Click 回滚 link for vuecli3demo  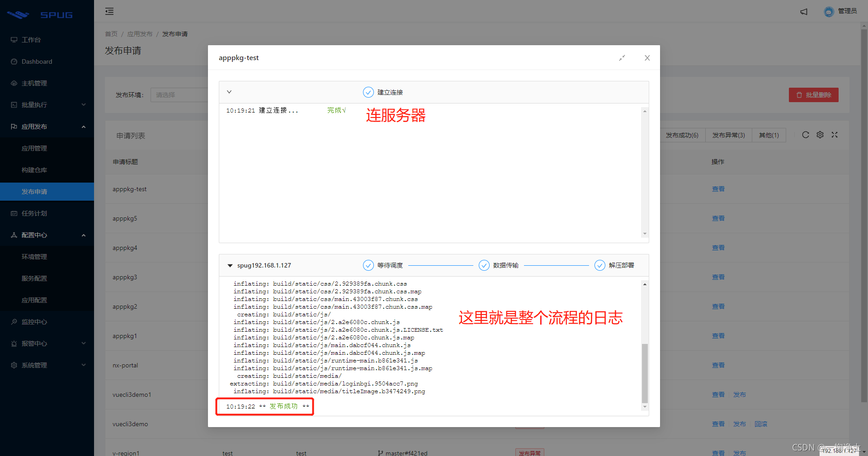click(761, 424)
